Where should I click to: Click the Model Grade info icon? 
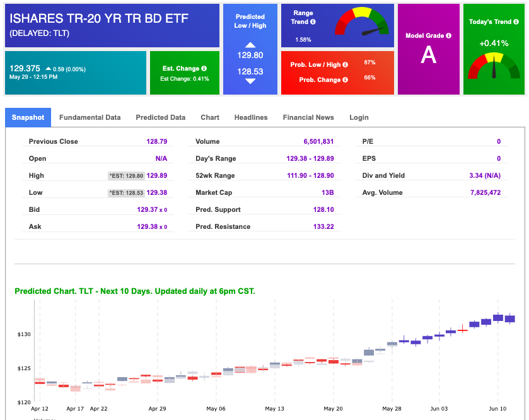pyautogui.click(x=448, y=35)
